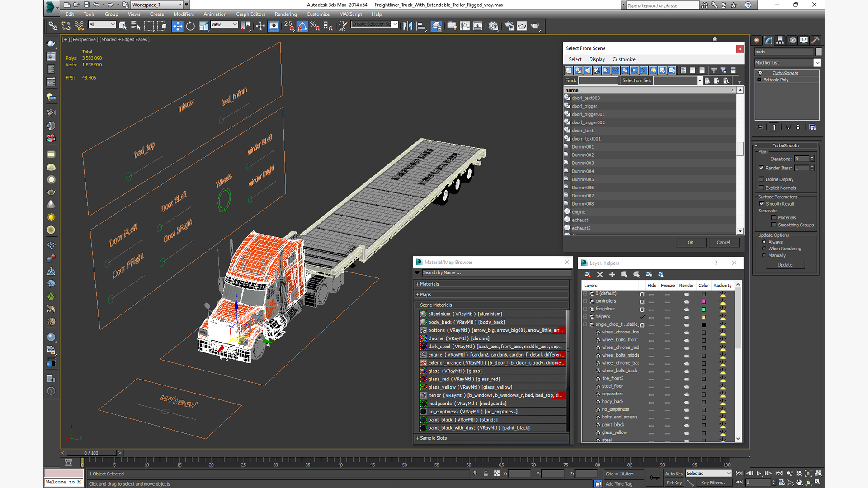The image size is (868, 488).
Task: Open Display menu in Select From Scene
Action: point(597,59)
